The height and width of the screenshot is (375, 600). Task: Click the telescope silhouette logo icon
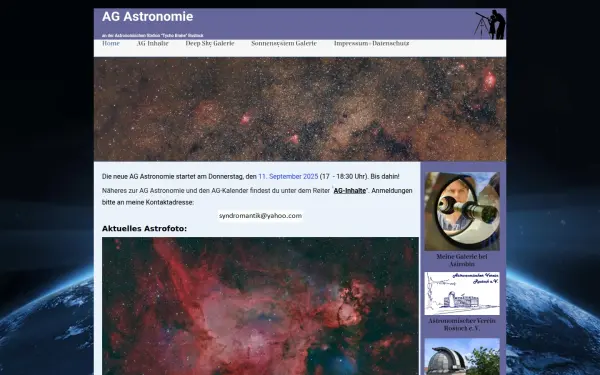490,24
